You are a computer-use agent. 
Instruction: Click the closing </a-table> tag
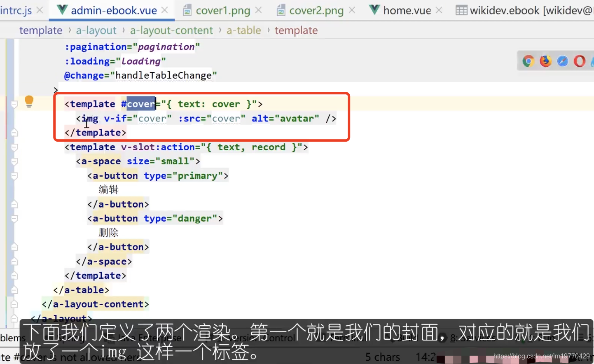pyautogui.click(x=81, y=290)
